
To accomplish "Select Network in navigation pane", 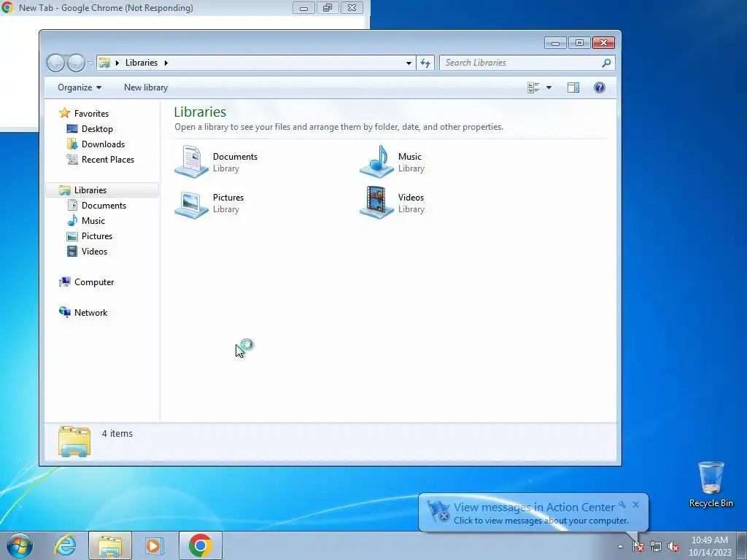I will pyautogui.click(x=90, y=312).
